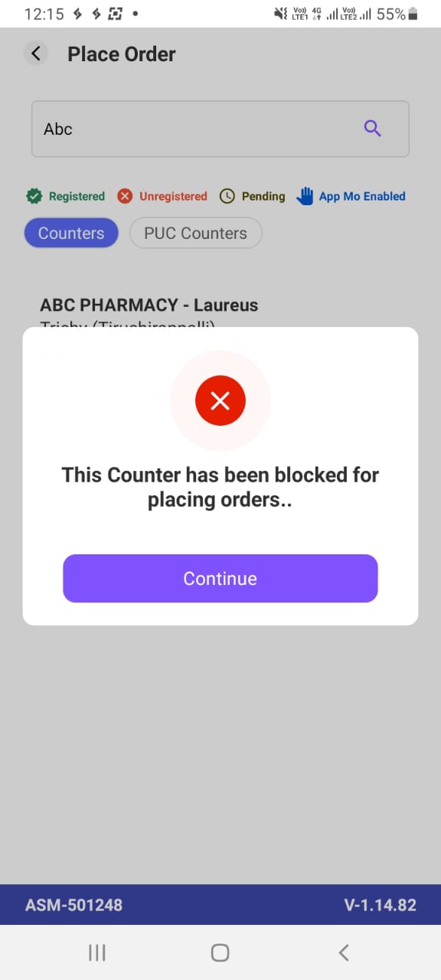This screenshot has width=441, height=980.
Task: Click the search field containing Abc
Action: (x=220, y=129)
